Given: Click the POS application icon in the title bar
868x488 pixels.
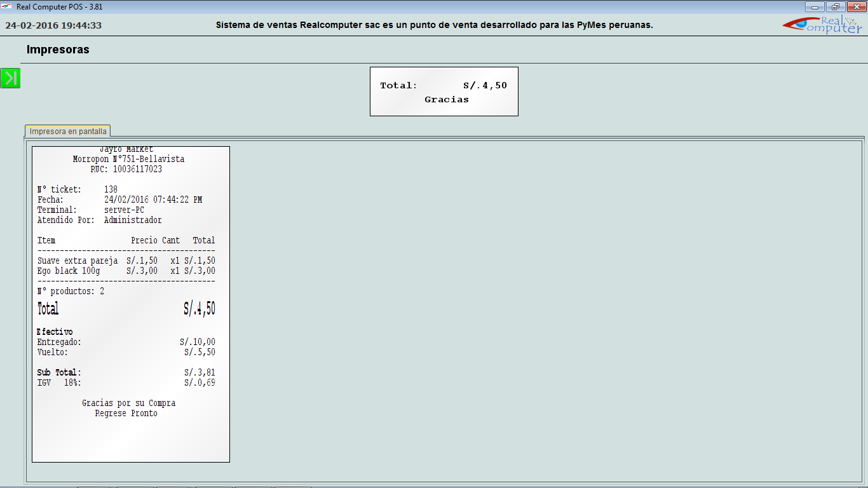Looking at the screenshot, I should (x=7, y=6).
